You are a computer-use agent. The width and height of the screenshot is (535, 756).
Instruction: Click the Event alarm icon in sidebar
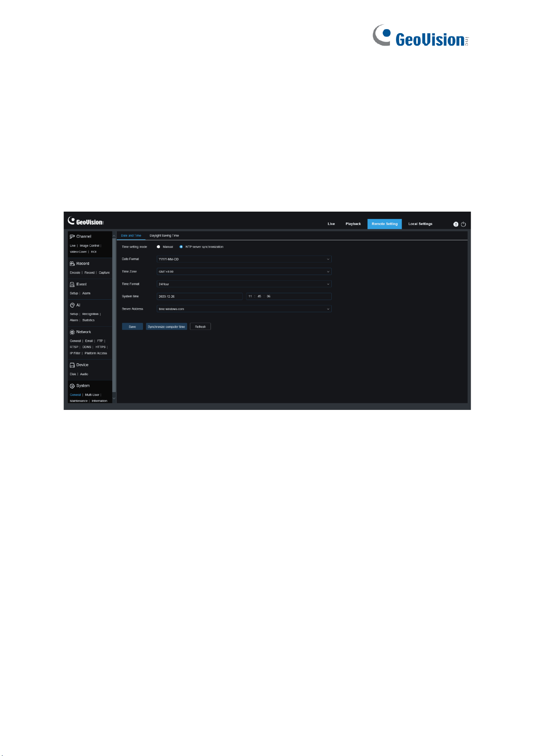(72, 284)
